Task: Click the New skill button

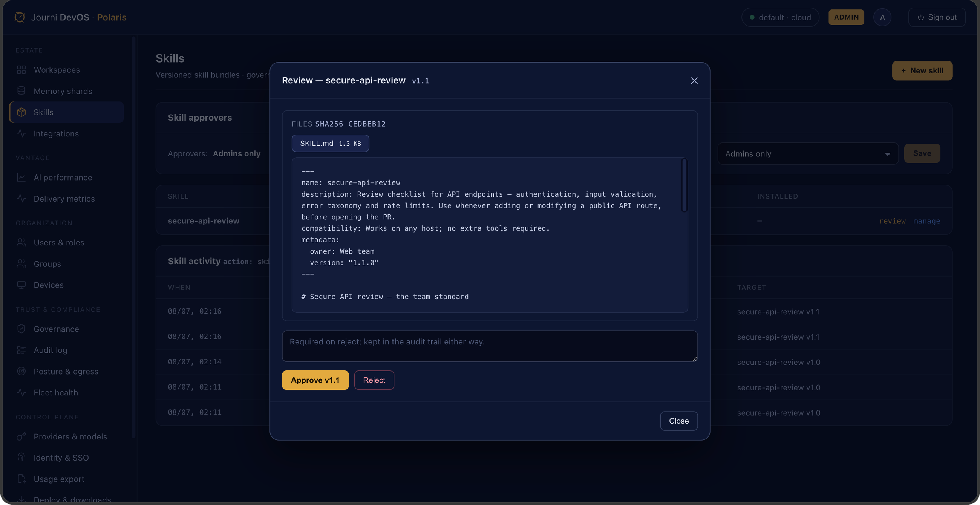Action: 922,71
